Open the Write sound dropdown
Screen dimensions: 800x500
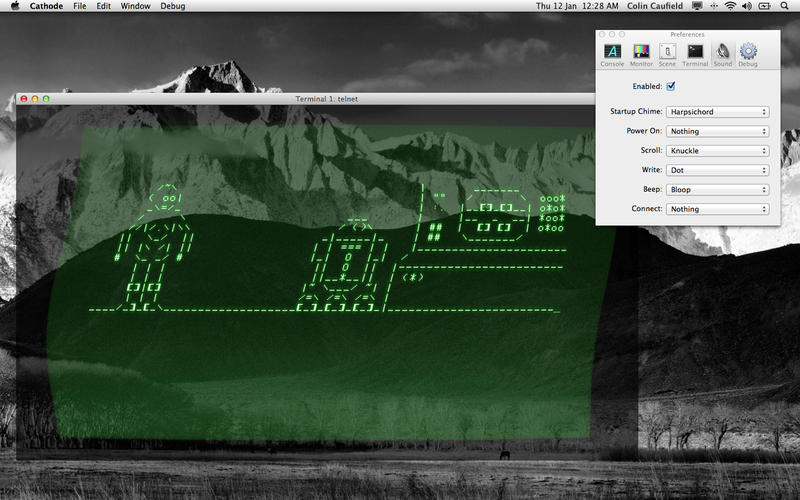click(717, 170)
